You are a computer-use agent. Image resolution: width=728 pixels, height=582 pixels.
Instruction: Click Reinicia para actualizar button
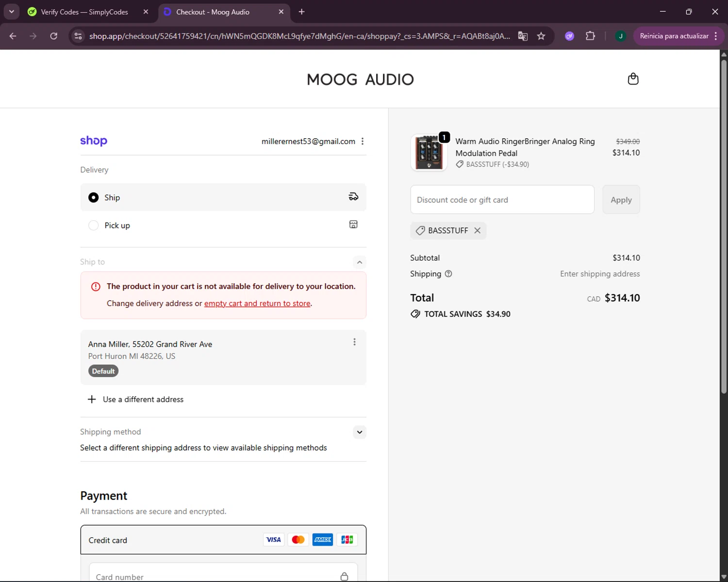click(674, 36)
